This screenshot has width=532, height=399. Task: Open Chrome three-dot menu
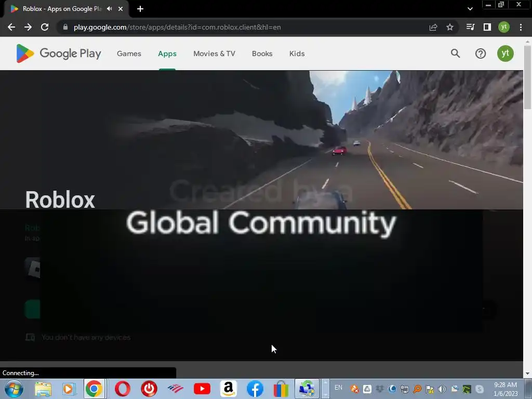click(x=521, y=27)
